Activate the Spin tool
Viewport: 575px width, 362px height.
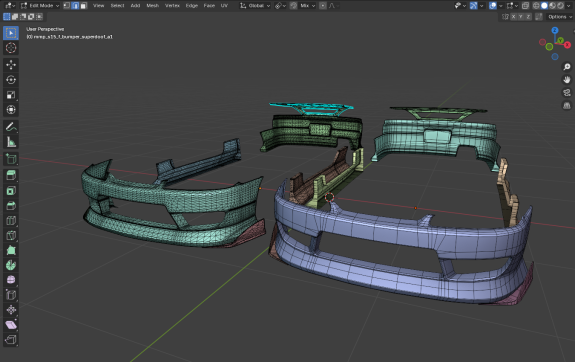point(11,265)
